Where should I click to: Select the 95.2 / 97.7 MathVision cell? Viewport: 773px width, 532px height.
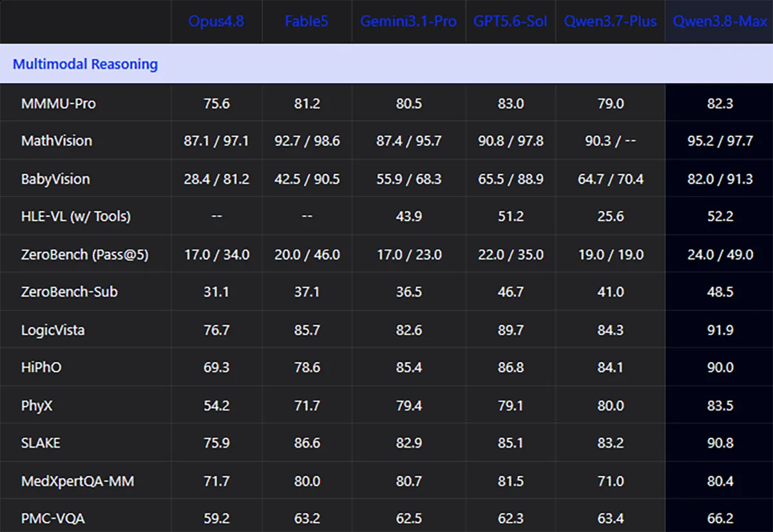click(720, 140)
